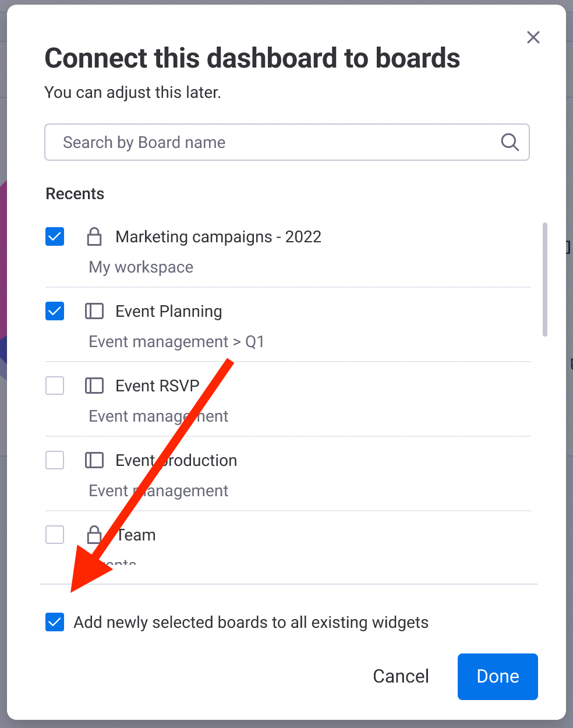Click the search magnifier icon
Screen dimensions: 573x728
coord(510,142)
